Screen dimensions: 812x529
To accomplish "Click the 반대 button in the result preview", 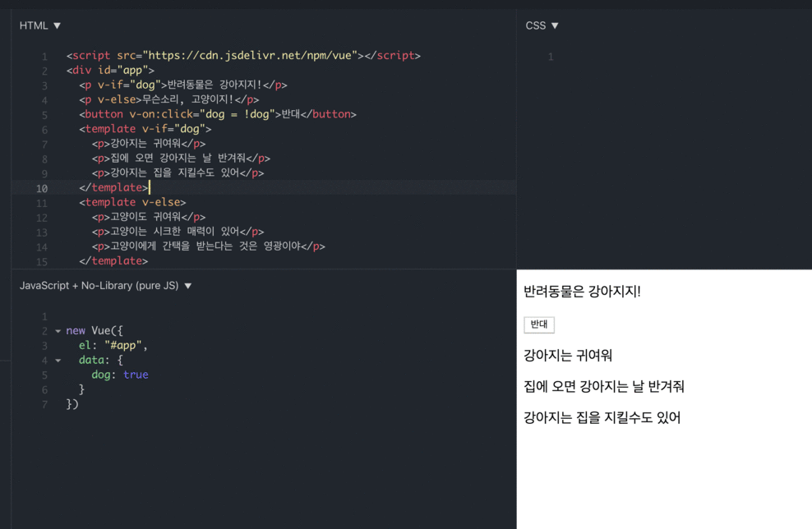I will click(x=539, y=324).
